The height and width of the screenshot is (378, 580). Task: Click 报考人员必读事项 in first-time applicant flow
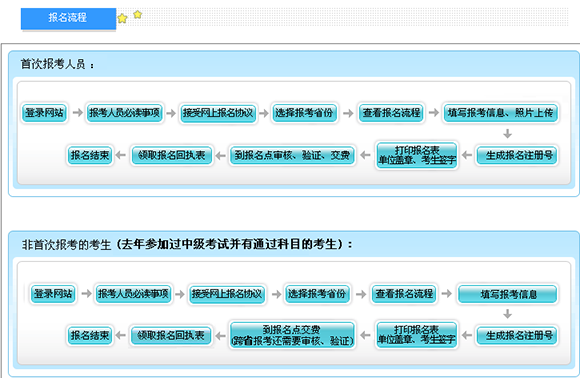(125, 112)
